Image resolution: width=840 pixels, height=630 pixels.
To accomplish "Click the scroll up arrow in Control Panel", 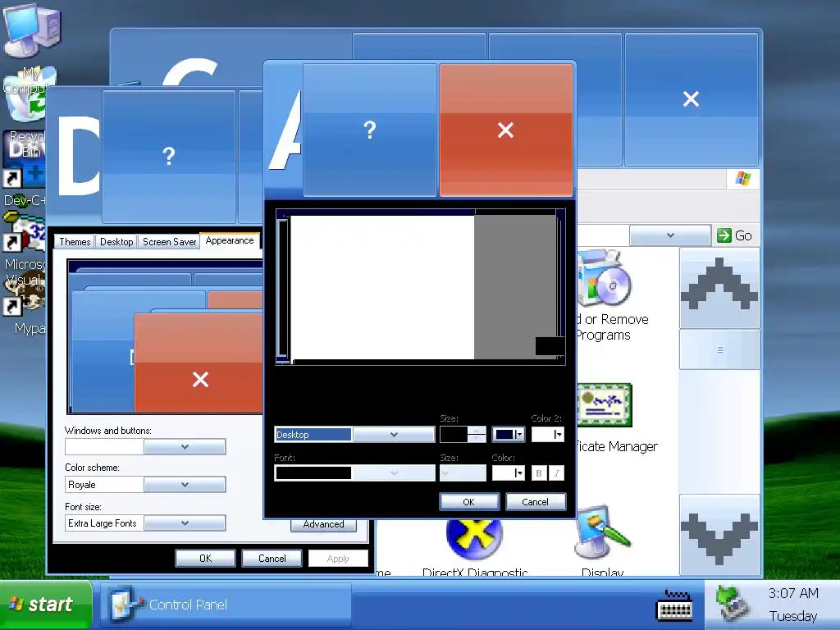I will click(x=719, y=288).
